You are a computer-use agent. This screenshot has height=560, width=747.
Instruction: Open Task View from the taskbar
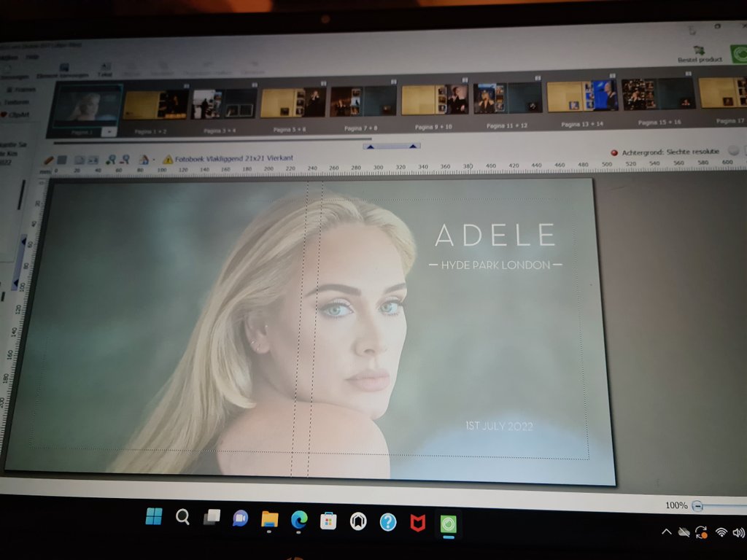pyautogui.click(x=212, y=517)
